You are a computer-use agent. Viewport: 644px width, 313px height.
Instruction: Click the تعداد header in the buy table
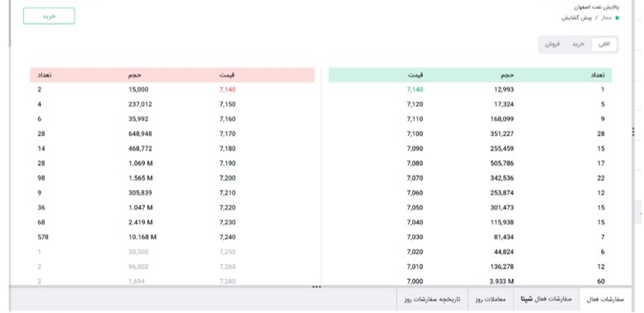pyautogui.click(x=597, y=75)
